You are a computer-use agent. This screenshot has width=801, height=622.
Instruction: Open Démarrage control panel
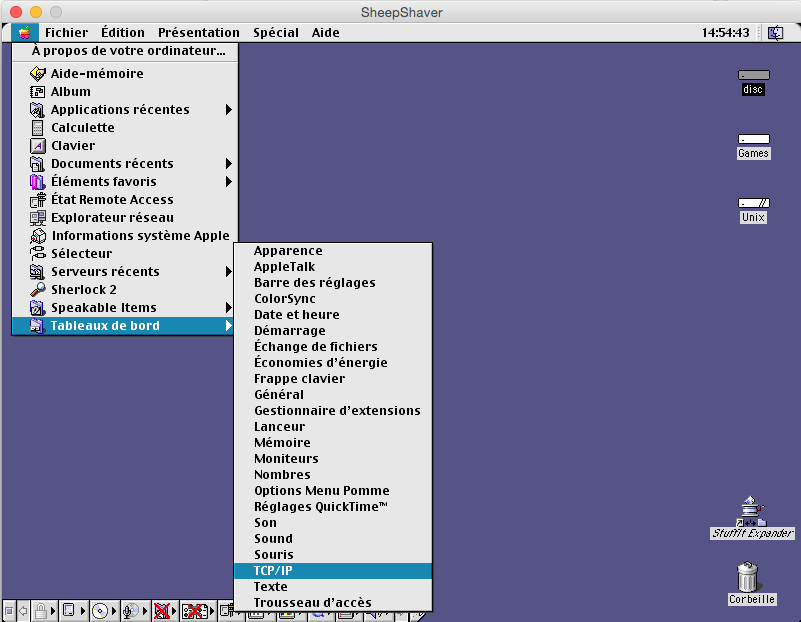333,330
